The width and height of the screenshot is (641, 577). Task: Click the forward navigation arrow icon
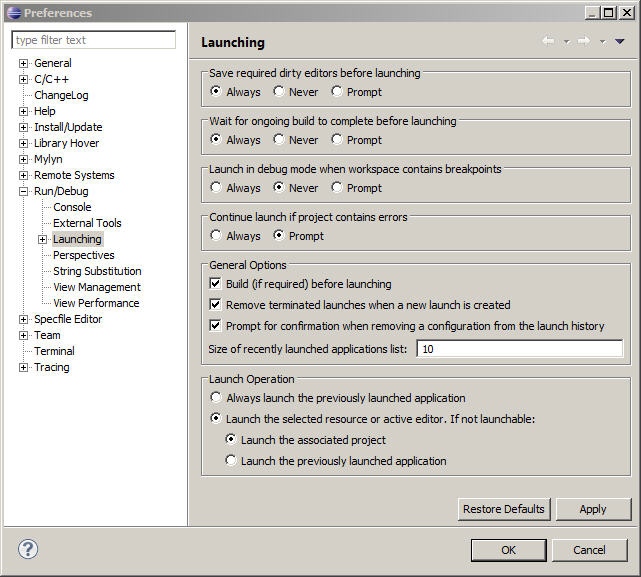click(x=584, y=42)
